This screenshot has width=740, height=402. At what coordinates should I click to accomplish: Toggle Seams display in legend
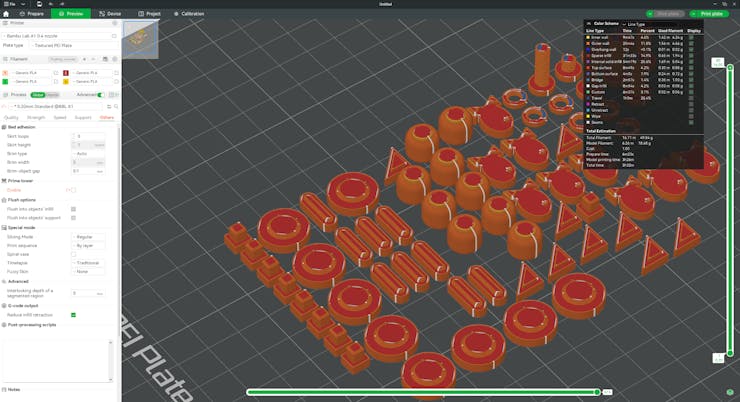[691, 122]
